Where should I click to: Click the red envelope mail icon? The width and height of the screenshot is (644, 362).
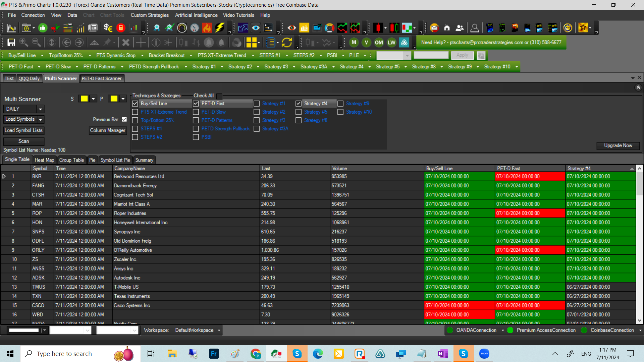[434, 28]
